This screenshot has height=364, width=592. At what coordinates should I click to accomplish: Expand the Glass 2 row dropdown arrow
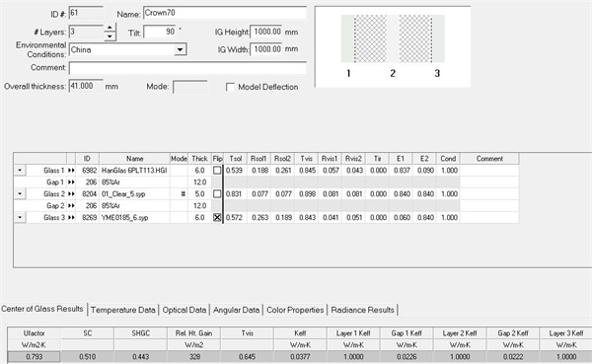(x=20, y=194)
